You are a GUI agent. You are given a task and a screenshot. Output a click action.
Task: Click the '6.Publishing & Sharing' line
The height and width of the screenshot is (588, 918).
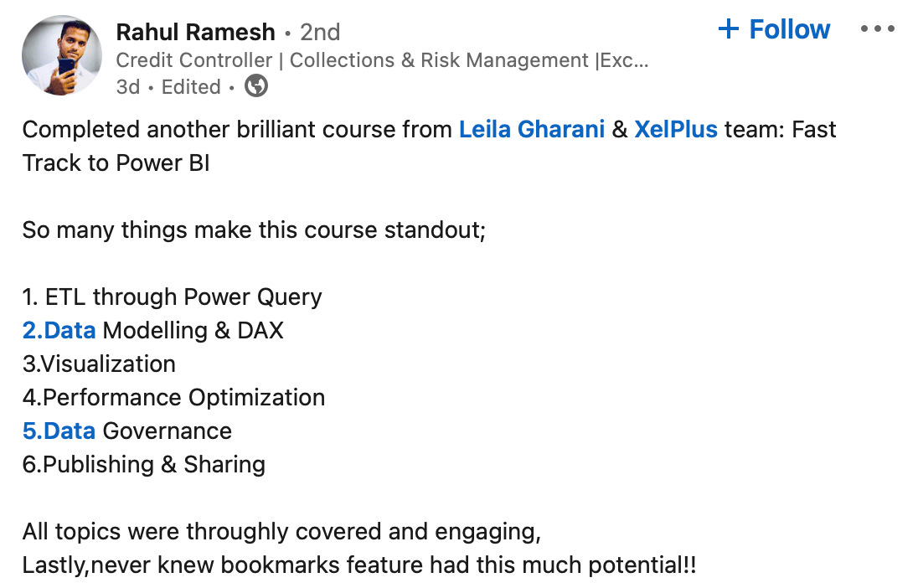click(143, 464)
